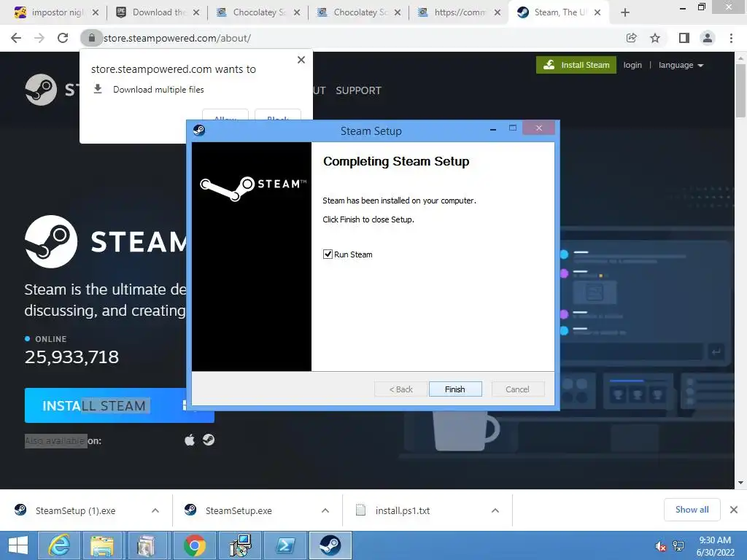Click Finish in Steam Setup dialog

(455, 389)
